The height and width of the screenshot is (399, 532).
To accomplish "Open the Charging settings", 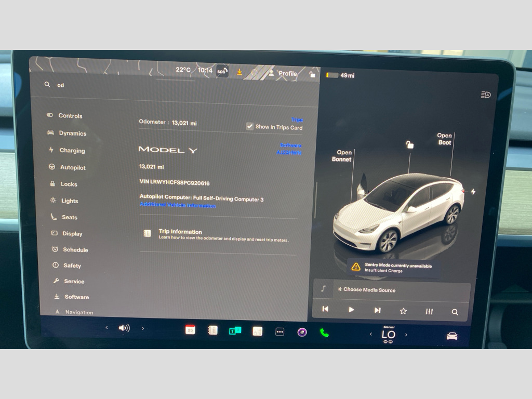I will pyautogui.click(x=67, y=150).
